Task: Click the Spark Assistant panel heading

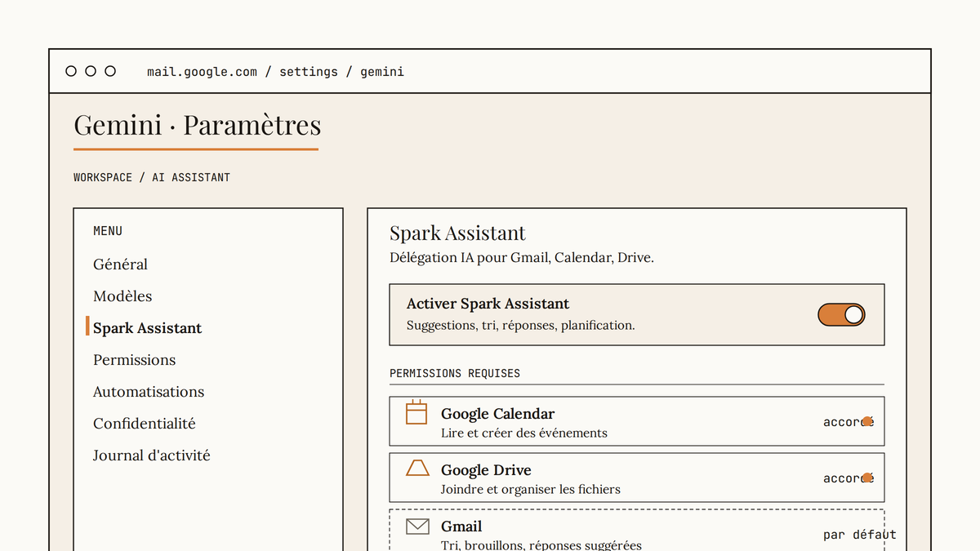Action: pos(457,233)
